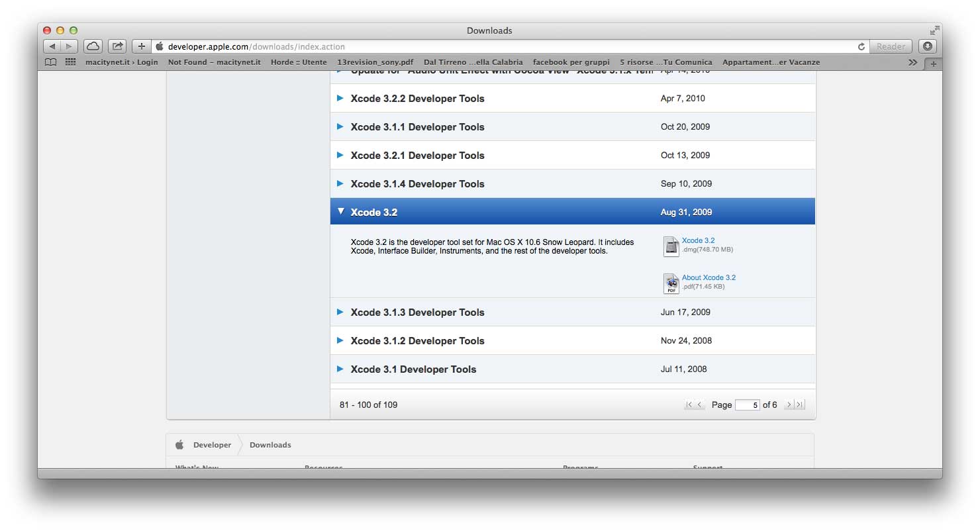Click the Page number input field
Screen dimensions: 980x531
tap(748, 405)
